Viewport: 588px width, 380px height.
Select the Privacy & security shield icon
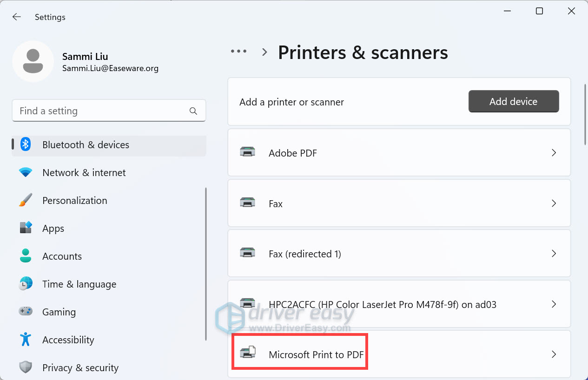pos(25,367)
